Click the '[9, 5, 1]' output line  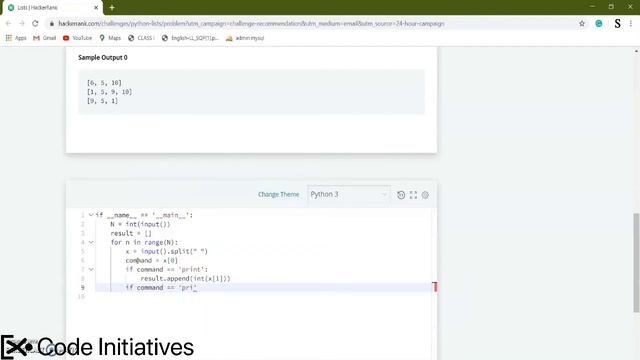(102, 101)
